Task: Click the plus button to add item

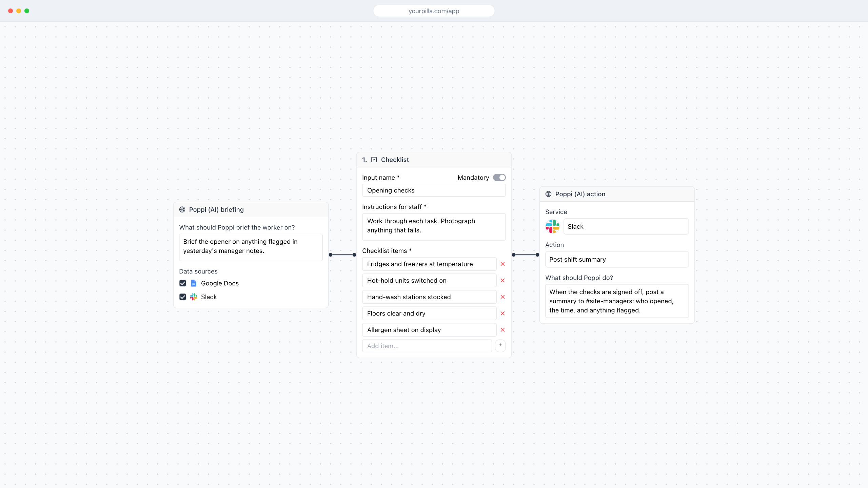Action: pos(500,345)
